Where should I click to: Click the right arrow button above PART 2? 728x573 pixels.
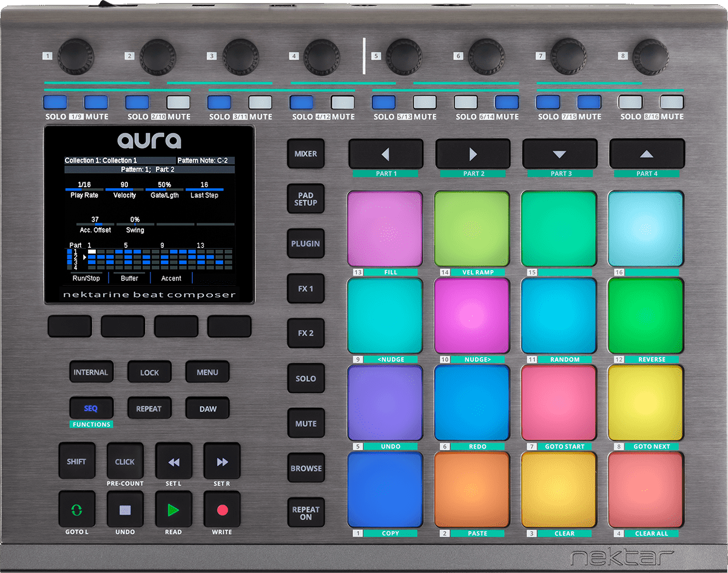pos(473,154)
